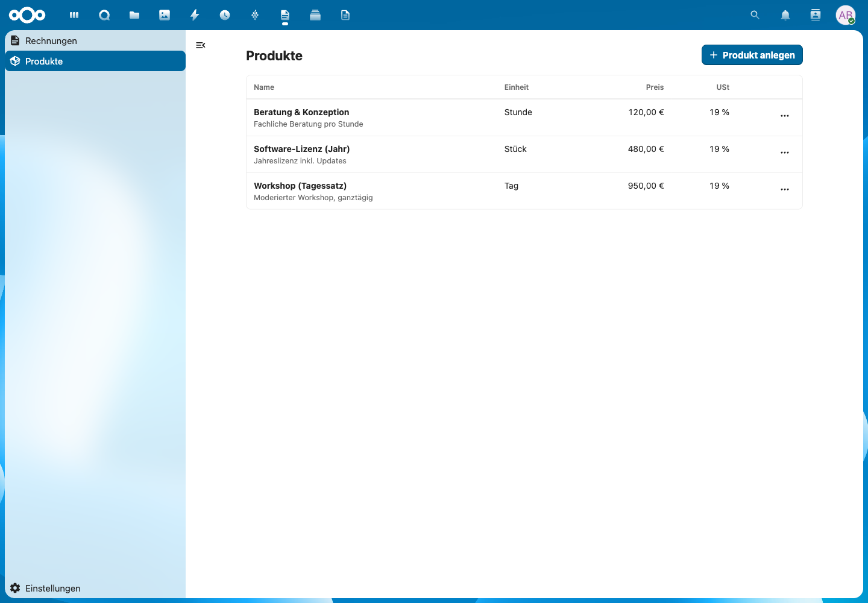
Task: Open actions menu for Software-Lizenz (Jahr)
Action: click(x=785, y=153)
